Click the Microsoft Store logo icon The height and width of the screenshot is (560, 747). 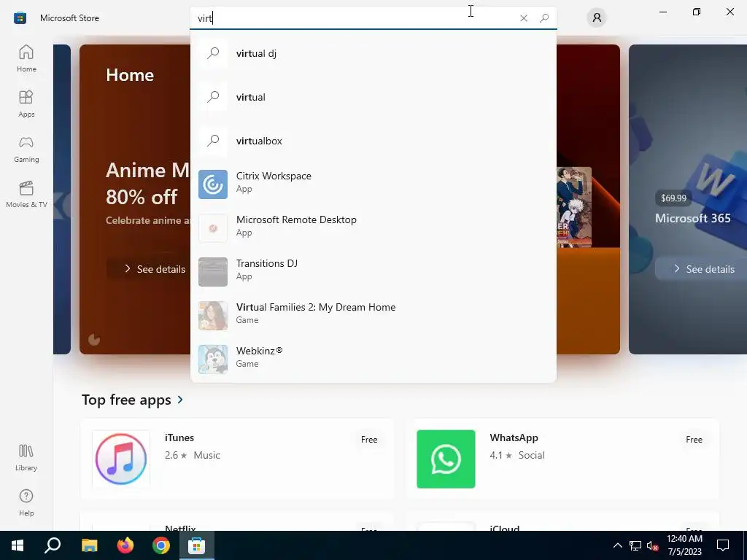[20, 18]
